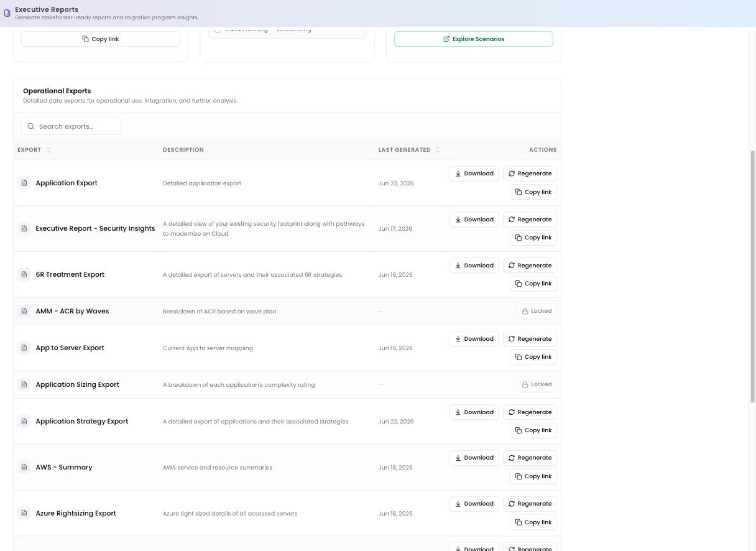Select the Application Export row title

tap(67, 183)
